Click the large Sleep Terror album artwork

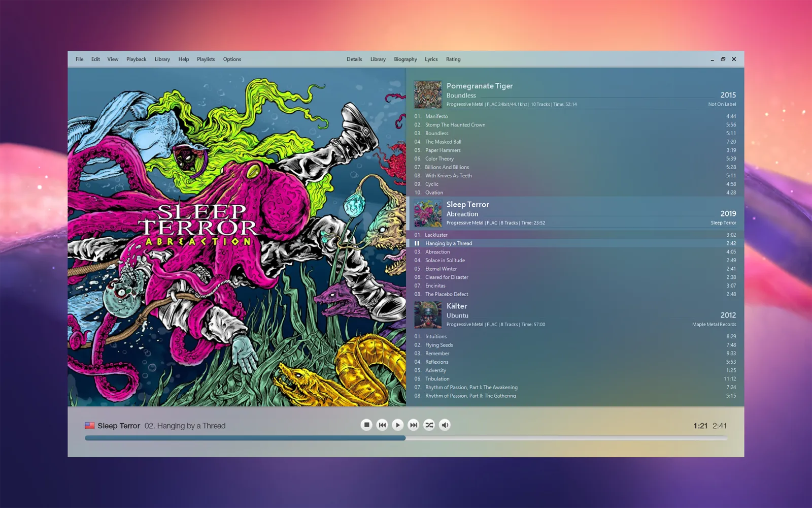point(237,237)
